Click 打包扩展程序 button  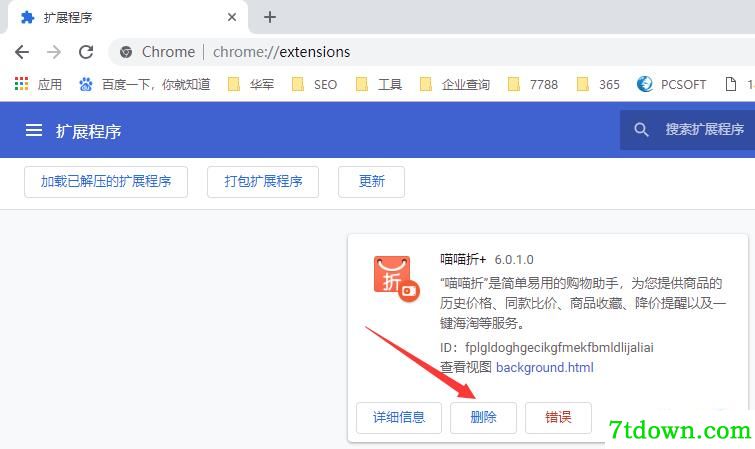click(x=263, y=182)
